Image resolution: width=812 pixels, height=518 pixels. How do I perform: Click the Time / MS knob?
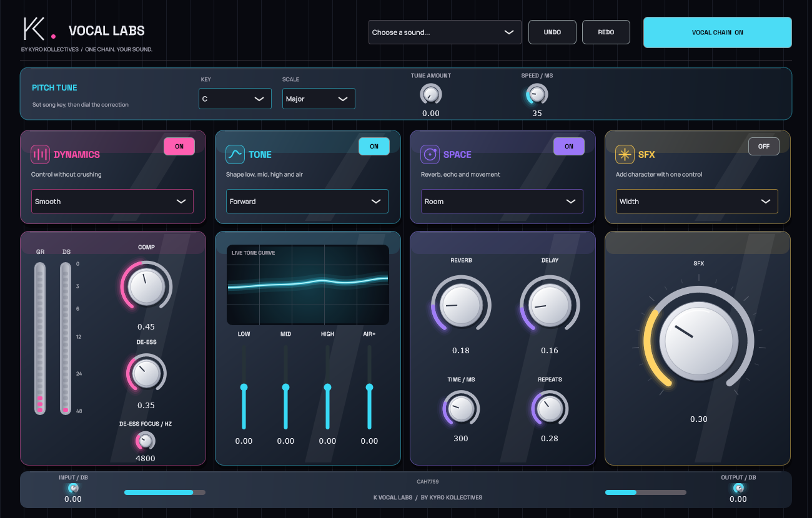(x=461, y=409)
